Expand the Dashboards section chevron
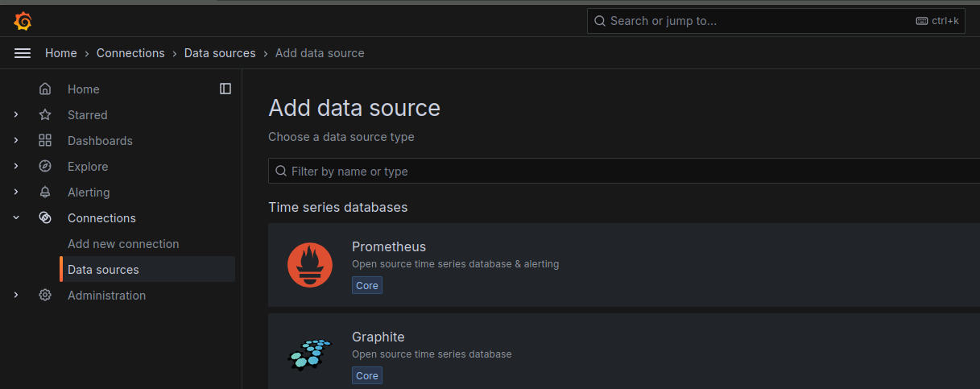Image resolution: width=980 pixels, height=389 pixels. [16, 141]
